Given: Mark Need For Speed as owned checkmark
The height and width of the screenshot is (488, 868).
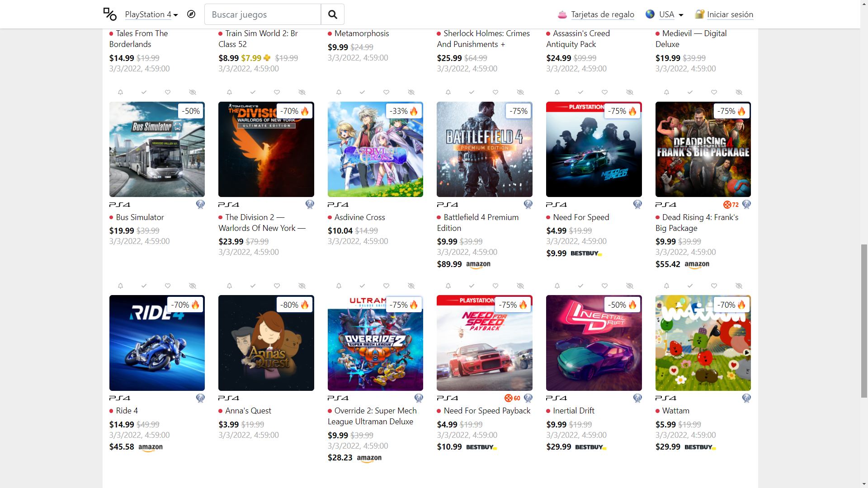Looking at the screenshot, I should (581, 92).
